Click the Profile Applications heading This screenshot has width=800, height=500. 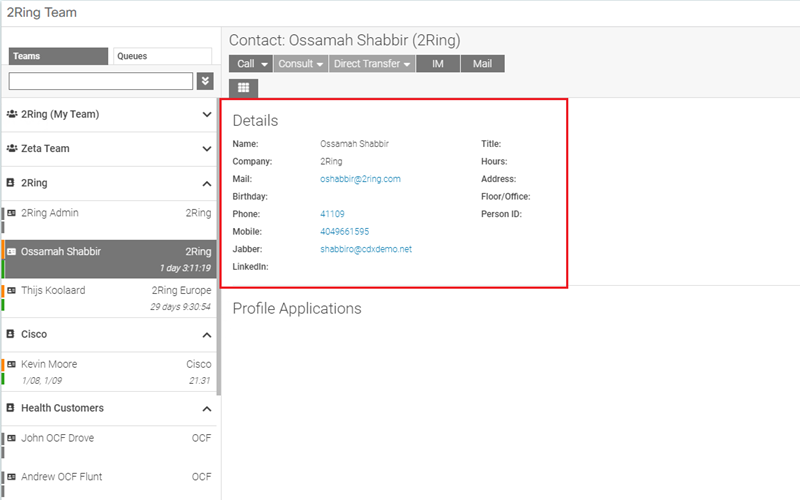click(297, 309)
